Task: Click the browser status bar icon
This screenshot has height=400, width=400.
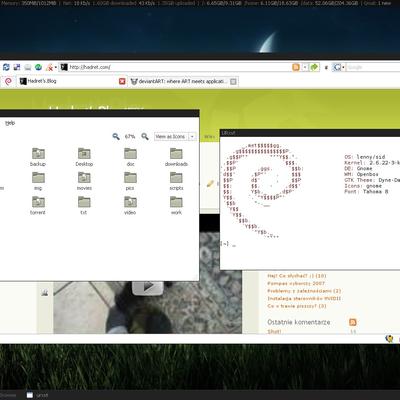Action: click(x=389, y=339)
